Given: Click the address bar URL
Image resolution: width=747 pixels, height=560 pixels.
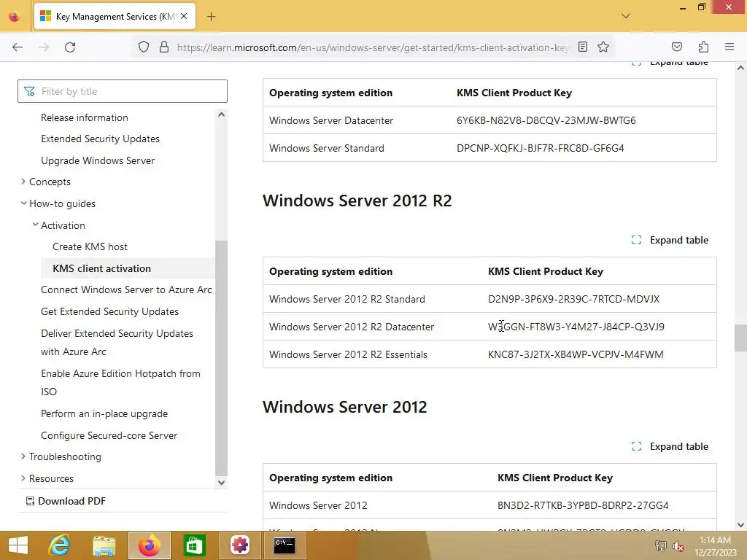Looking at the screenshot, I should (x=371, y=47).
